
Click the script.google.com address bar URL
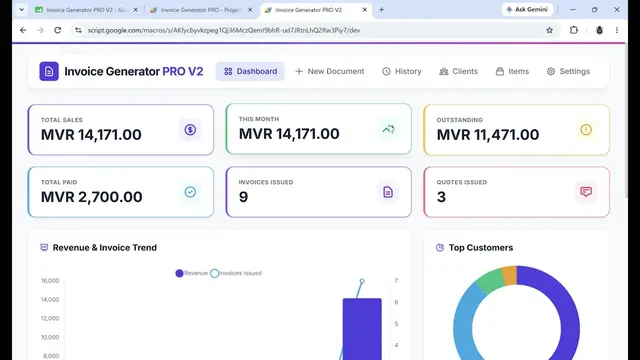[x=224, y=30]
